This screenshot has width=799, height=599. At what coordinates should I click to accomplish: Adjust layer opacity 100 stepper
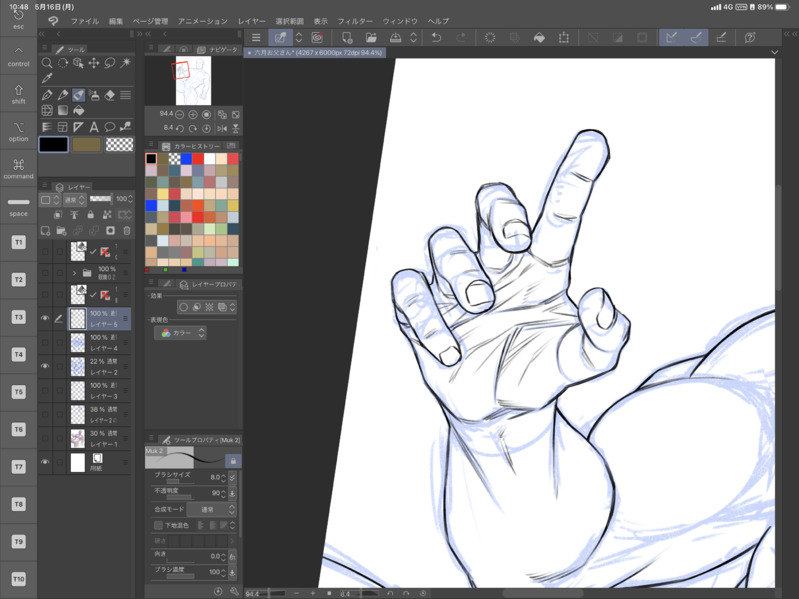point(131,199)
